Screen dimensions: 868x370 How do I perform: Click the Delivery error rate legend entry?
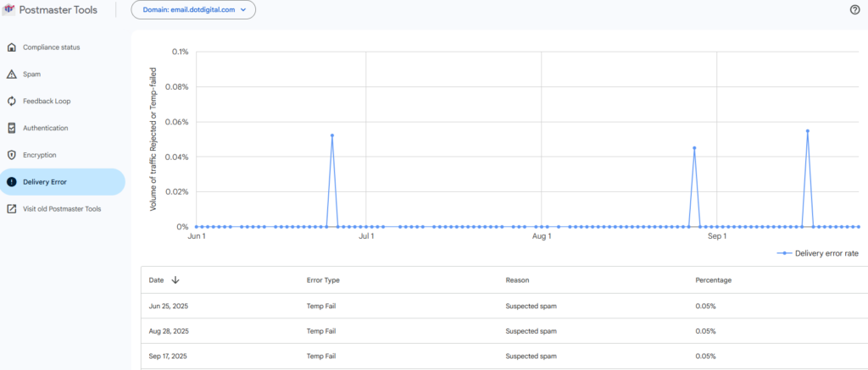click(819, 253)
